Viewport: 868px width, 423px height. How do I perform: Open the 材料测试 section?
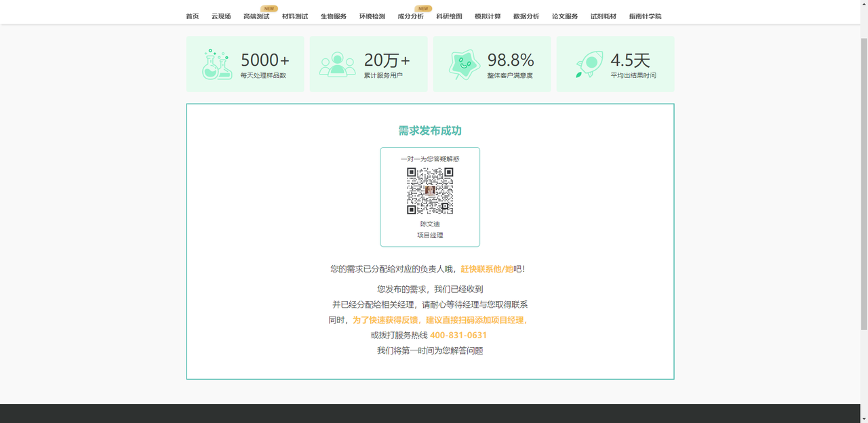pyautogui.click(x=294, y=16)
